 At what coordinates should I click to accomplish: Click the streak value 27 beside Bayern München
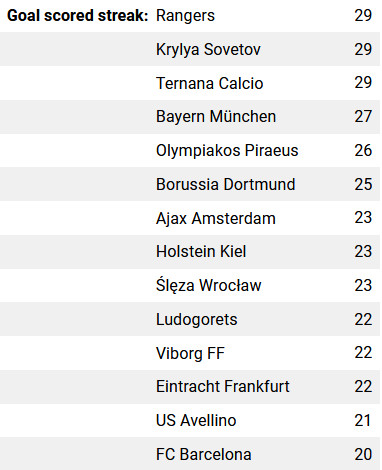tap(363, 117)
